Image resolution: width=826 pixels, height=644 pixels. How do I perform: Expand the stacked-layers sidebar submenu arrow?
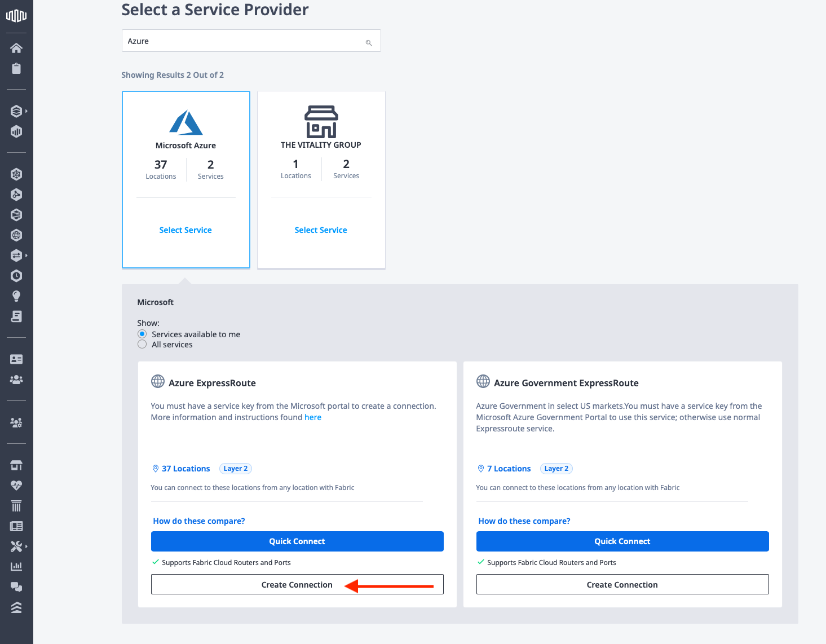click(x=26, y=111)
